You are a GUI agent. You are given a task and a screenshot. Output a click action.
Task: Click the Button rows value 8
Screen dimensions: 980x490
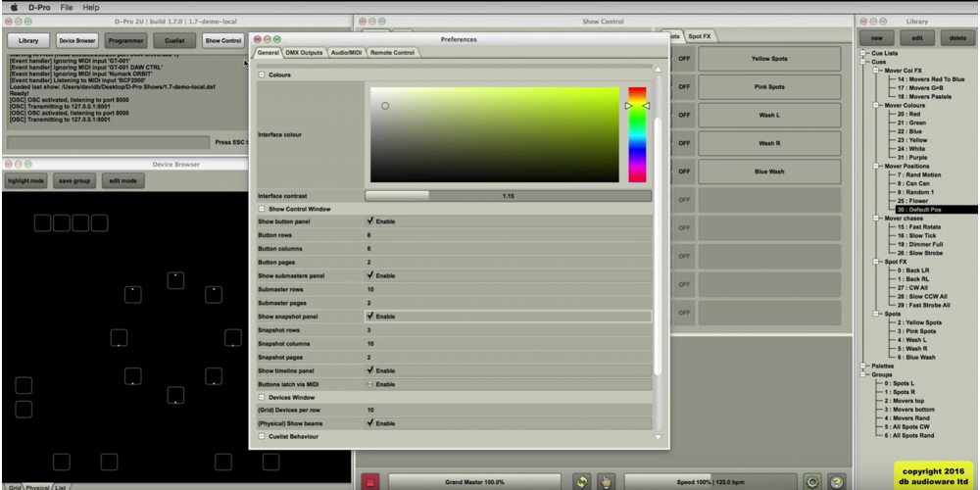click(x=368, y=235)
